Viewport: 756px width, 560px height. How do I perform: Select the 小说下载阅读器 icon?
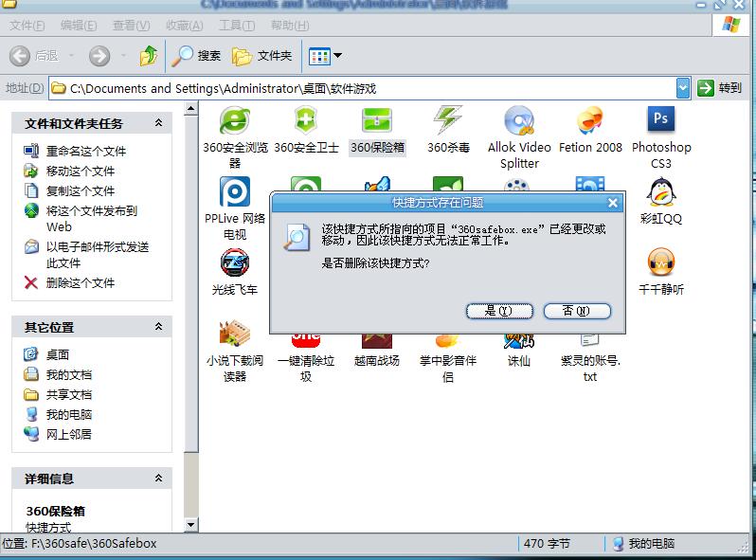(235, 334)
